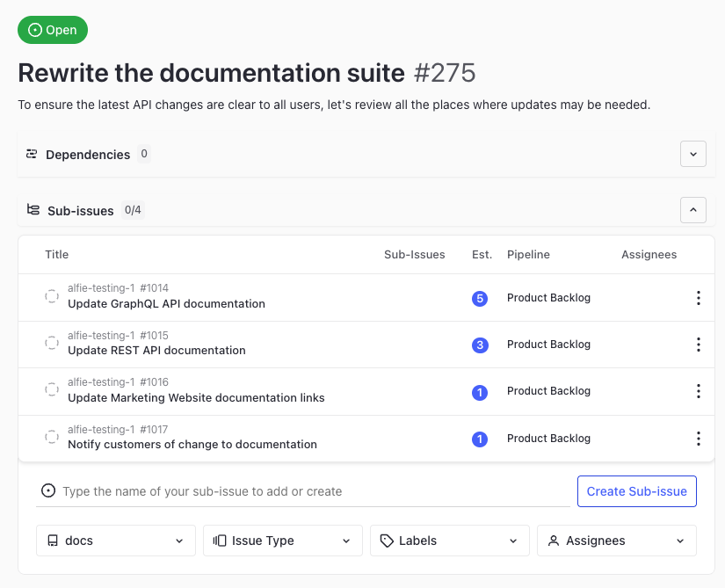Click status circle icon of issue #1014

point(52,297)
